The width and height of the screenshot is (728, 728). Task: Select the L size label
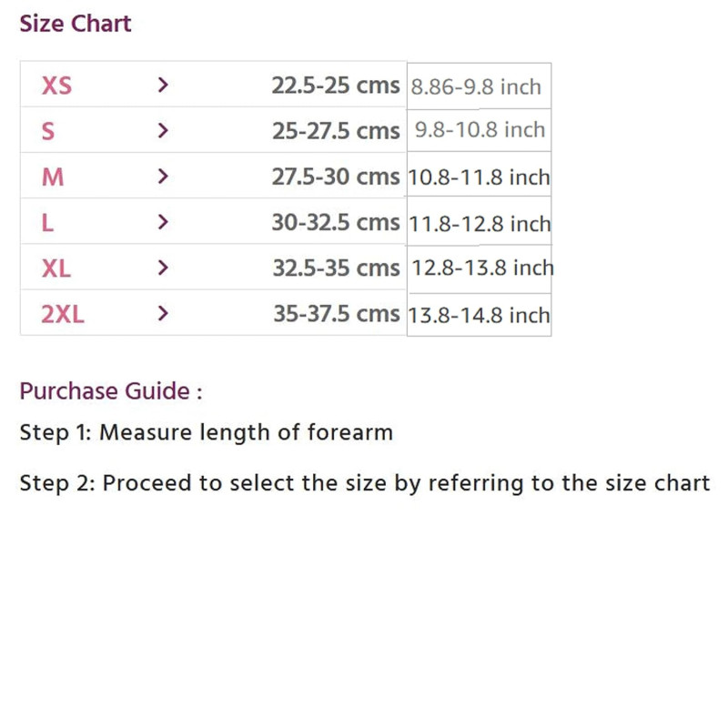click(47, 223)
